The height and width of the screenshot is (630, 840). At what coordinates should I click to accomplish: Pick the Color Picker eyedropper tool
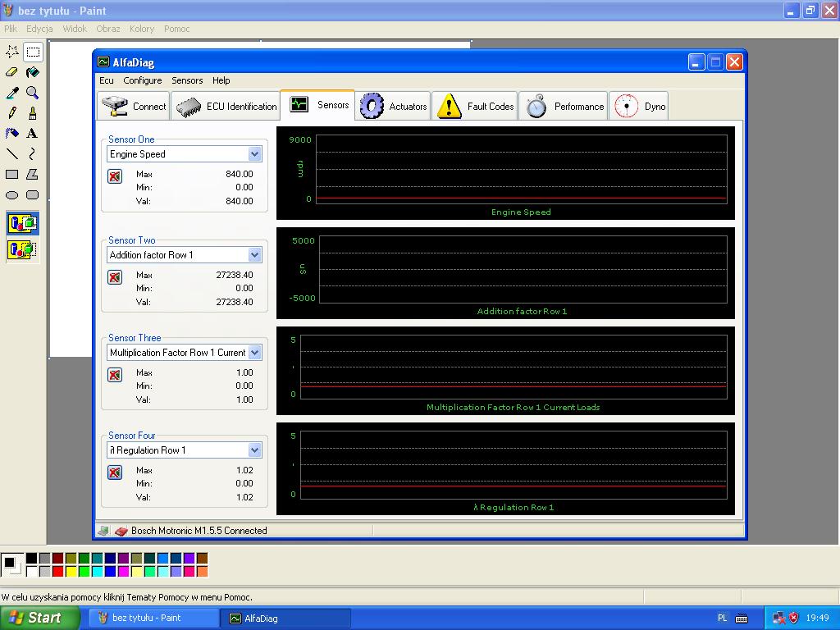tap(12, 93)
